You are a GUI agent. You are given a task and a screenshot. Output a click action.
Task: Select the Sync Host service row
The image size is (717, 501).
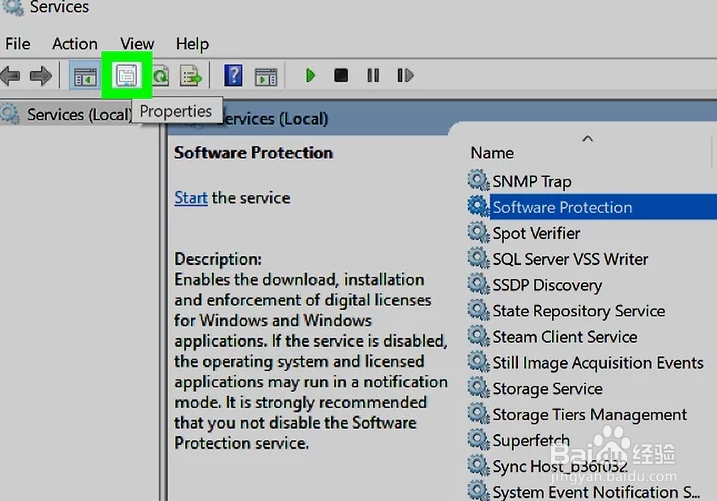(560, 466)
